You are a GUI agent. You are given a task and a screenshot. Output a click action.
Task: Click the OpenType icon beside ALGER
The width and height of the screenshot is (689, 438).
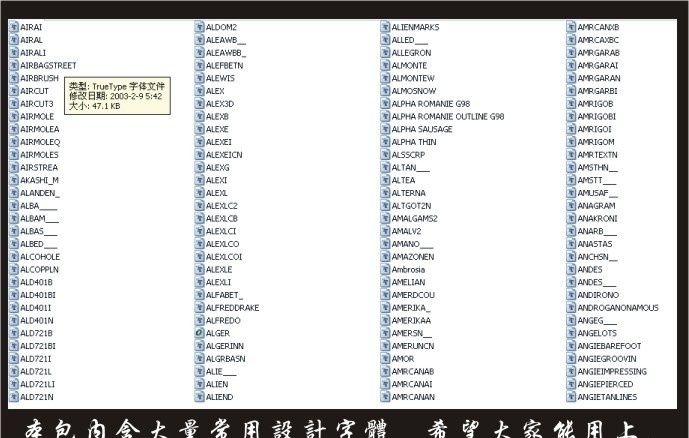click(x=199, y=333)
